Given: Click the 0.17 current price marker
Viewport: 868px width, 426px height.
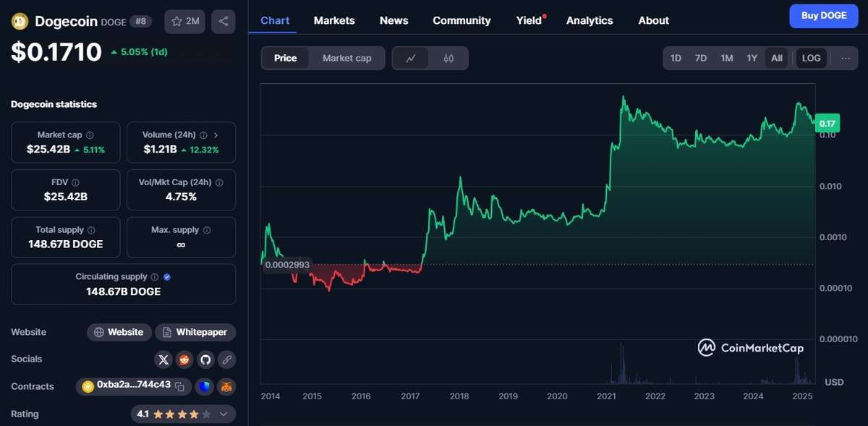Looking at the screenshot, I should [x=826, y=124].
